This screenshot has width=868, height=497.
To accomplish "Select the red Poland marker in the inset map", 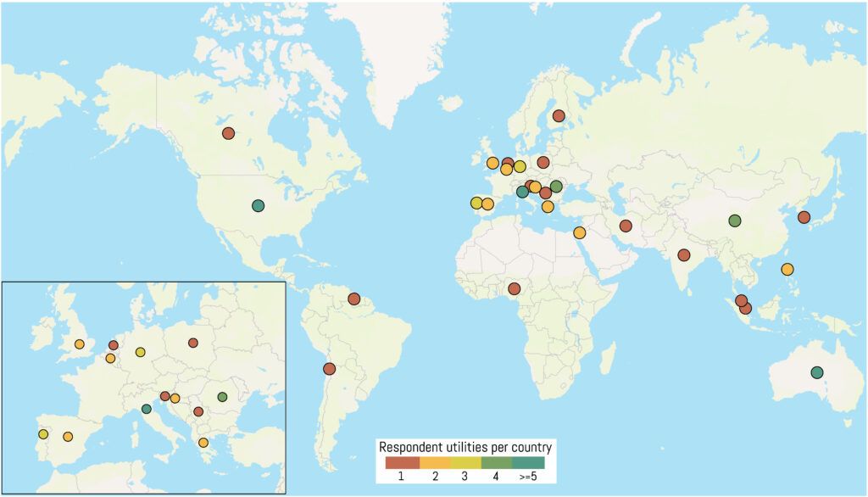I will [x=193, y=343].
